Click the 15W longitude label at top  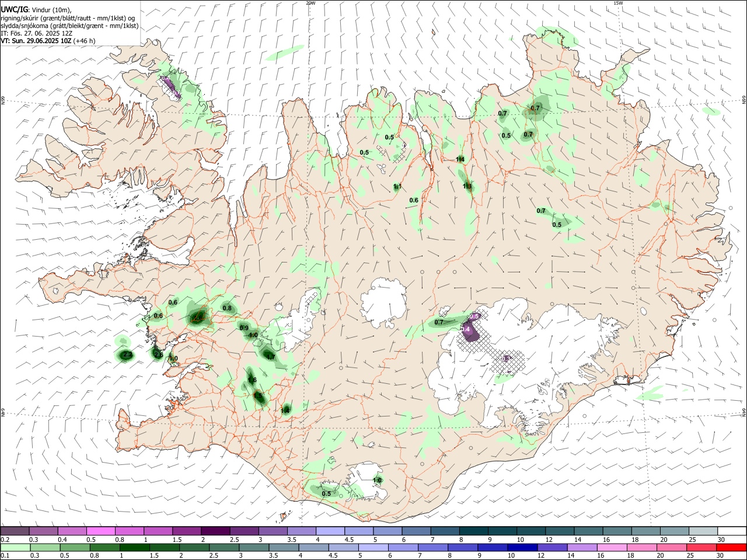click(618, 3)
